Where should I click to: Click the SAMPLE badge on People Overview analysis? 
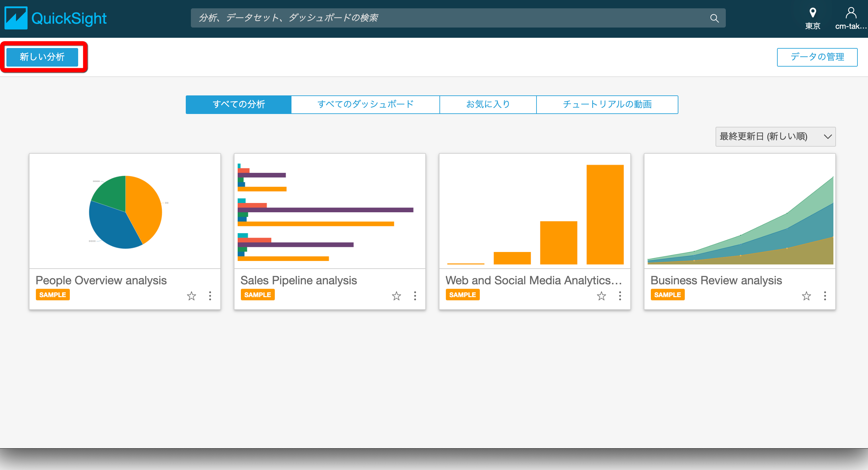point(53,295)
